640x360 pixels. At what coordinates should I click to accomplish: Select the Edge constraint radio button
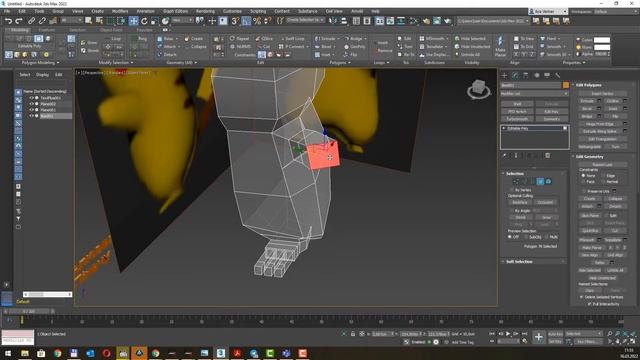click(603, 176)
